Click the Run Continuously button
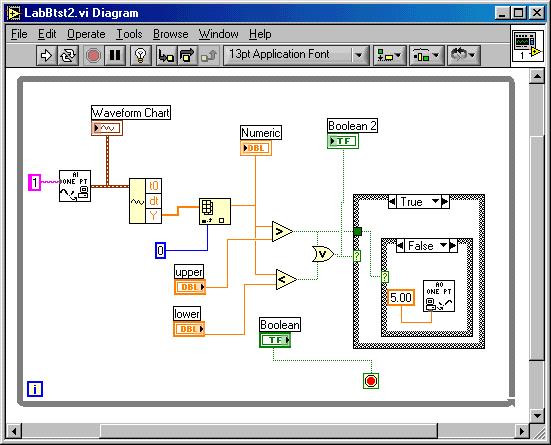This screenshot has width=551, height=445. pyautogui.click(x=68, y=56)
